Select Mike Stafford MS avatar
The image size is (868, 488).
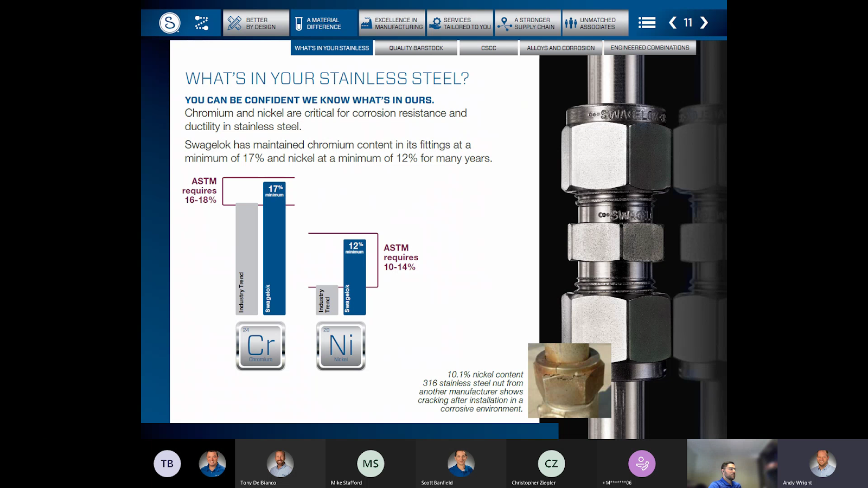pos(371,464)
